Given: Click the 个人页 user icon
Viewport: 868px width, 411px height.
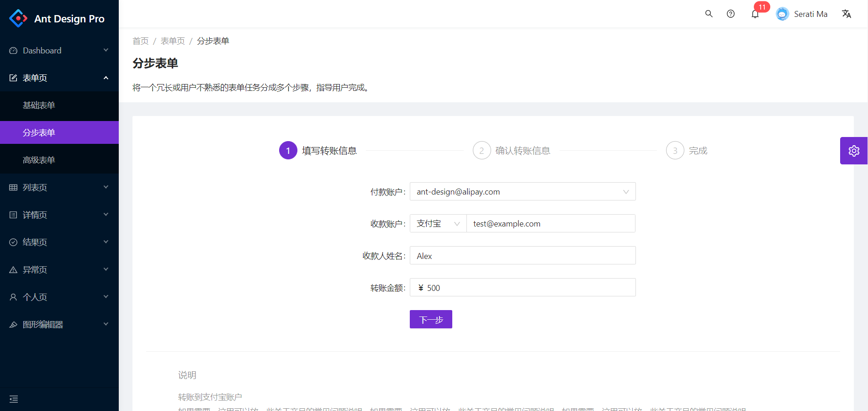Looking at the screenshot, I should [13, 297].
